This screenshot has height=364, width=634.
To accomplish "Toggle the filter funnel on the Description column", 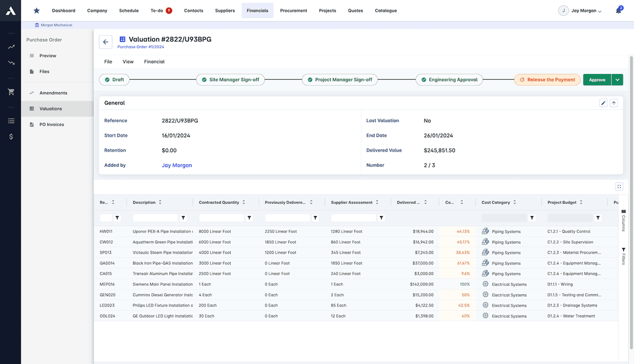I will 182,217.
